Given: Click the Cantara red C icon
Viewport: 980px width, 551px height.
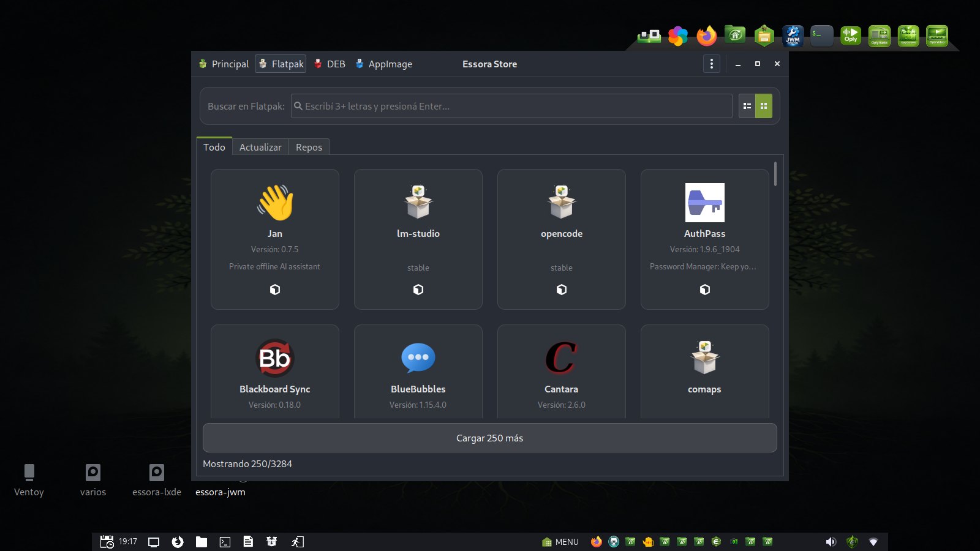Looking at the screenshot, I should pyautogui.click(x=562, y=358).
